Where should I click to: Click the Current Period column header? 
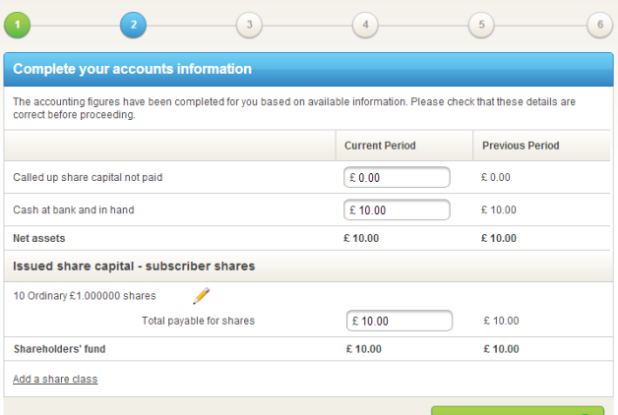tap(380, 146)
